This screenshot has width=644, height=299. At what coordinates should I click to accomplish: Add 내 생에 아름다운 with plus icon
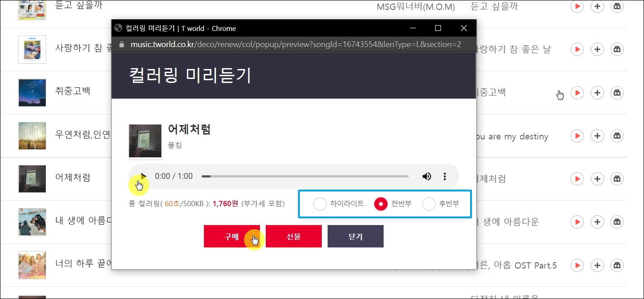coord(597,222)
